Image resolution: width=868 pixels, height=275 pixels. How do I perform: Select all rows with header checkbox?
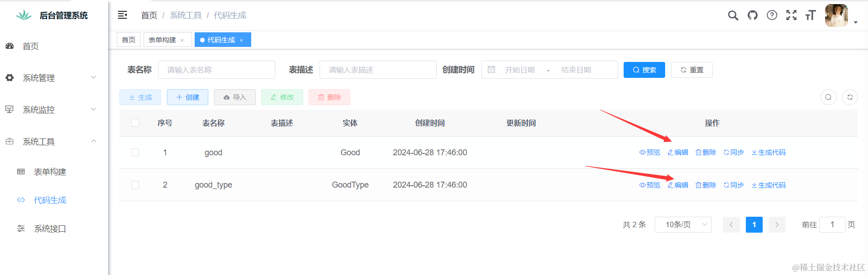coord(135,123)
